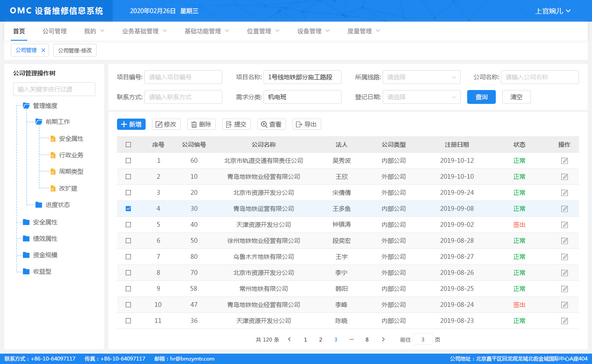
Task: Check the box for 徐州地铁物业经营有限公司
Action: 128,241
